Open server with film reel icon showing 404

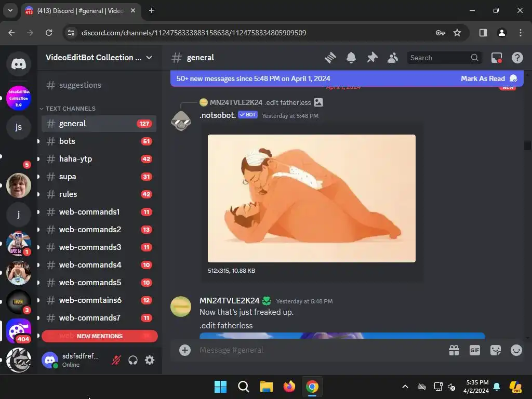tap(19, 331)
